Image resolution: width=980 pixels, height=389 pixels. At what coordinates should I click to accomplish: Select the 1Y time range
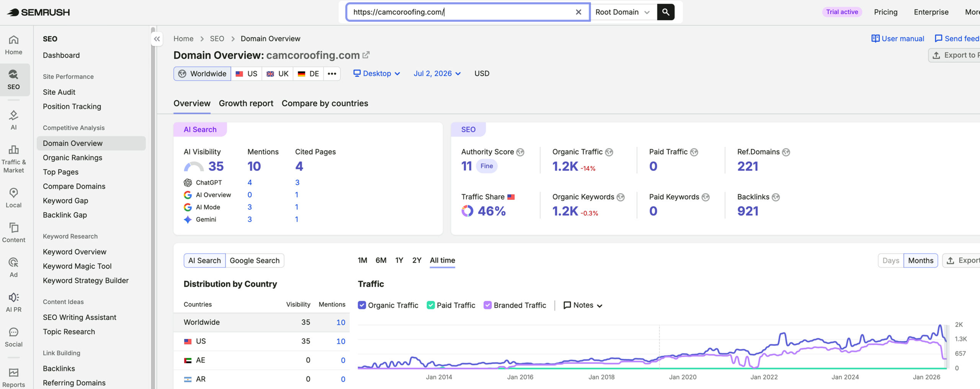pyautogui.click(x=399, y=260)
